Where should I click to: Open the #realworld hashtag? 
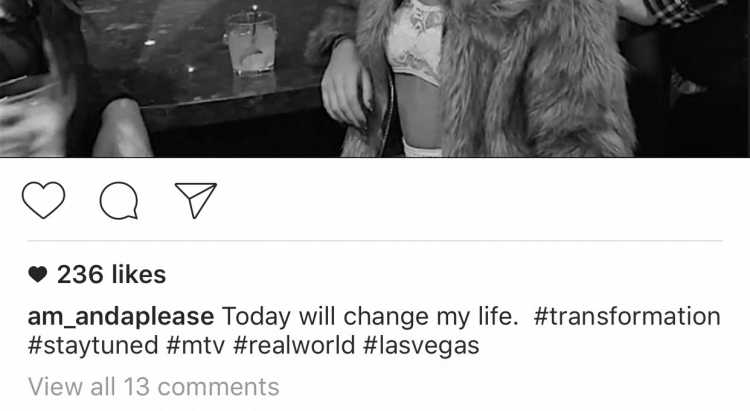pos(294,345)
